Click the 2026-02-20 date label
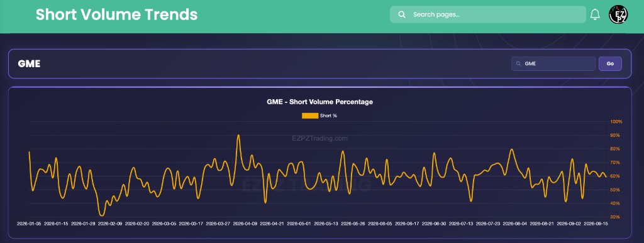 coord(136,224)
